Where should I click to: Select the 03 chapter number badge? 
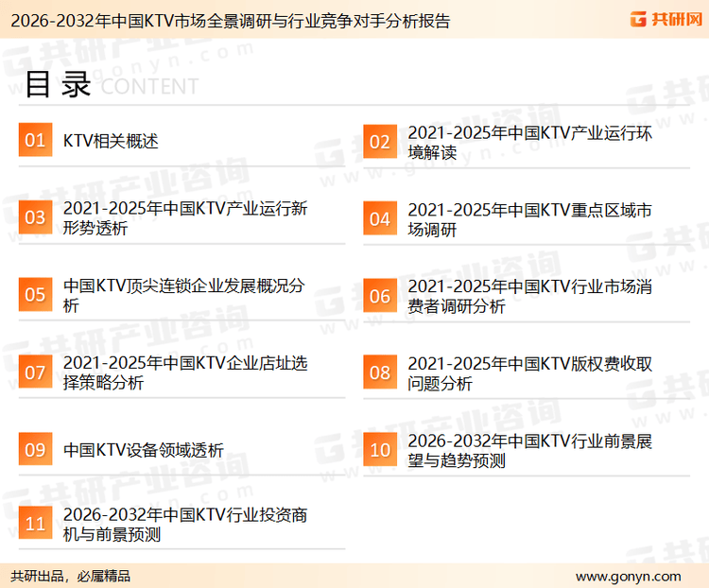pos(35,218)
